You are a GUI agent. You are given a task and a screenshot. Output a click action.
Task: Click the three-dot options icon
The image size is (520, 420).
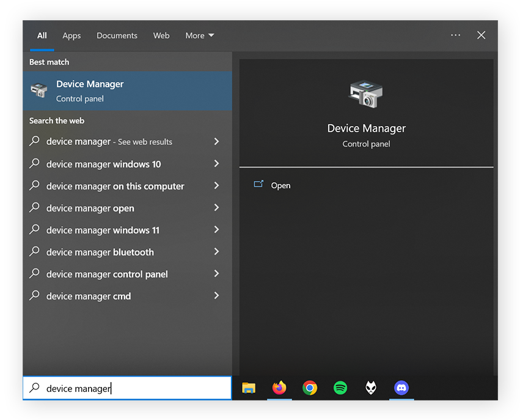[x=455, y=35]
